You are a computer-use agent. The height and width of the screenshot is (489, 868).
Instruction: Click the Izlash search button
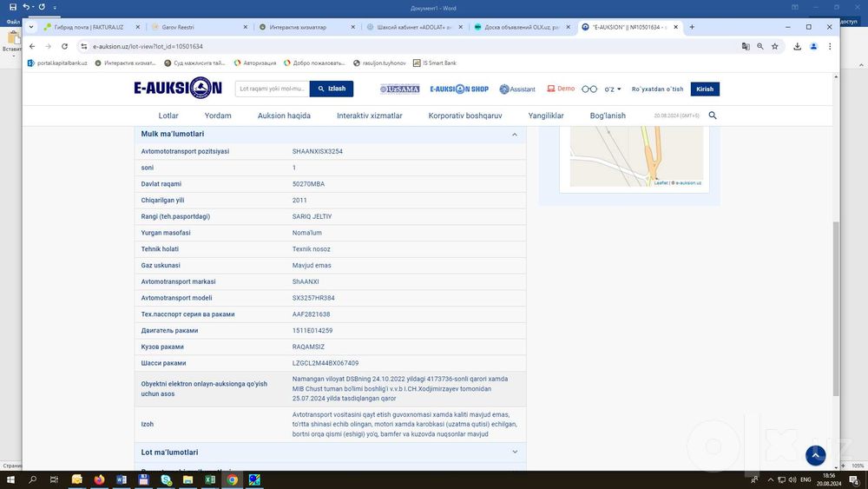point(332,89)
